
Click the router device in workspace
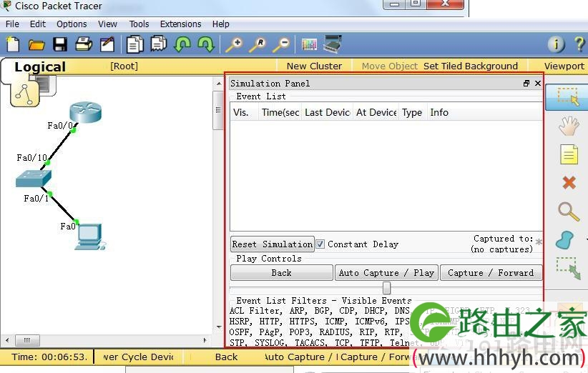click(86, 112)
